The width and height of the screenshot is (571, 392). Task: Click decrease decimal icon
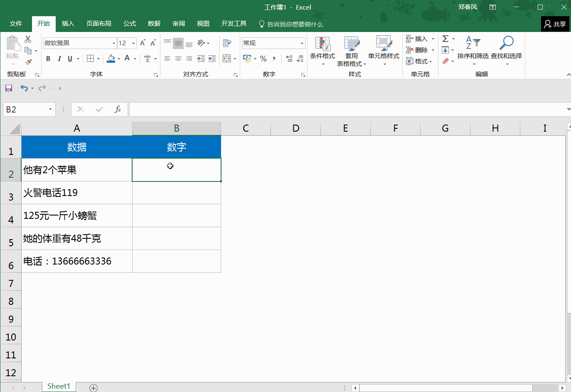(x=300, y=59)
